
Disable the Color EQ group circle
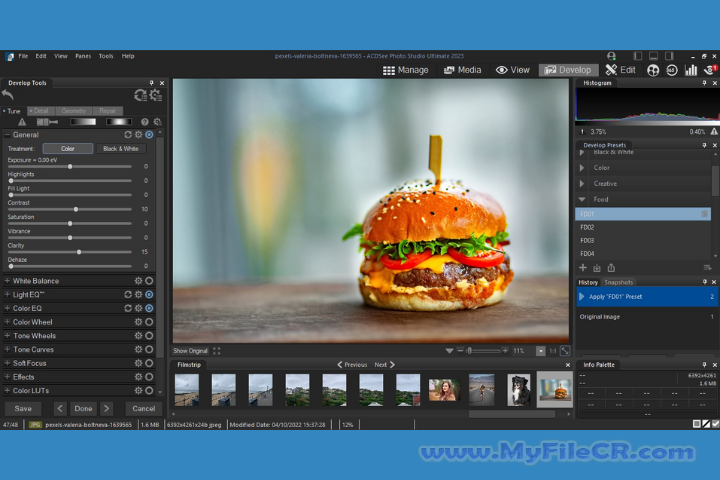pos(149,308)
